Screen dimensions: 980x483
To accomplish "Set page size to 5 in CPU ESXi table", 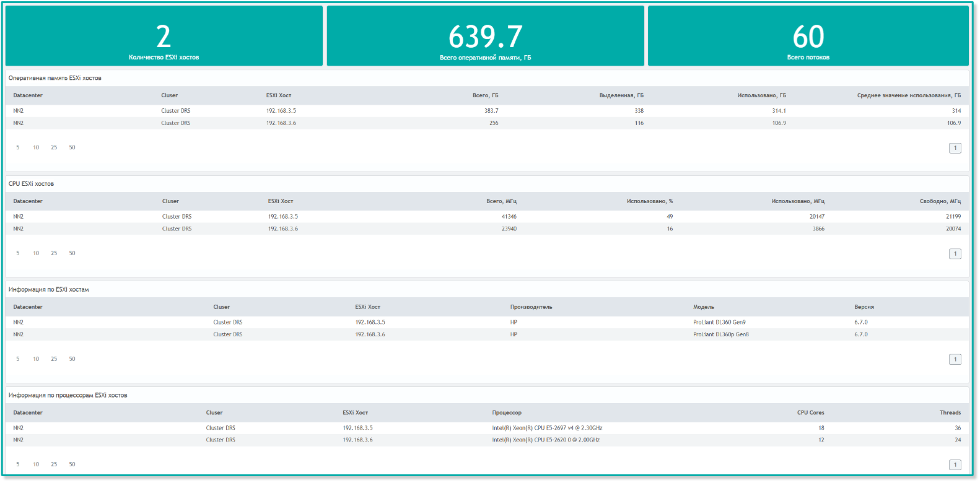I will pos(17,253).
